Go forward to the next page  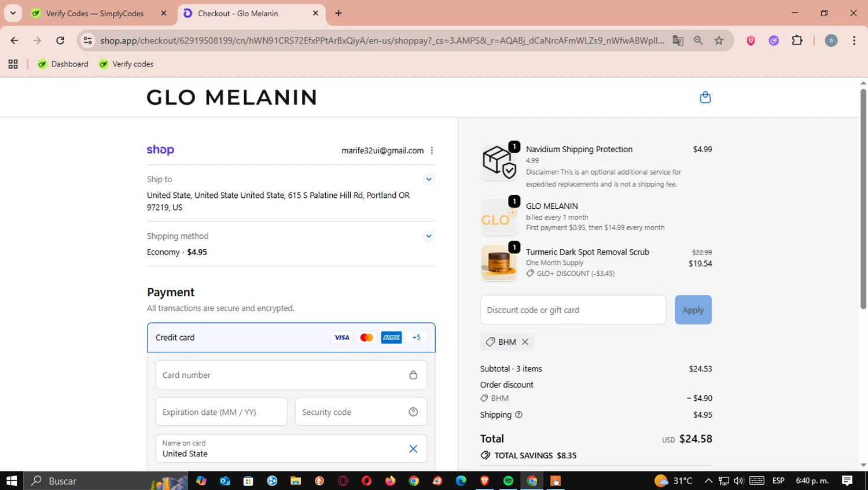pos(37,40)
